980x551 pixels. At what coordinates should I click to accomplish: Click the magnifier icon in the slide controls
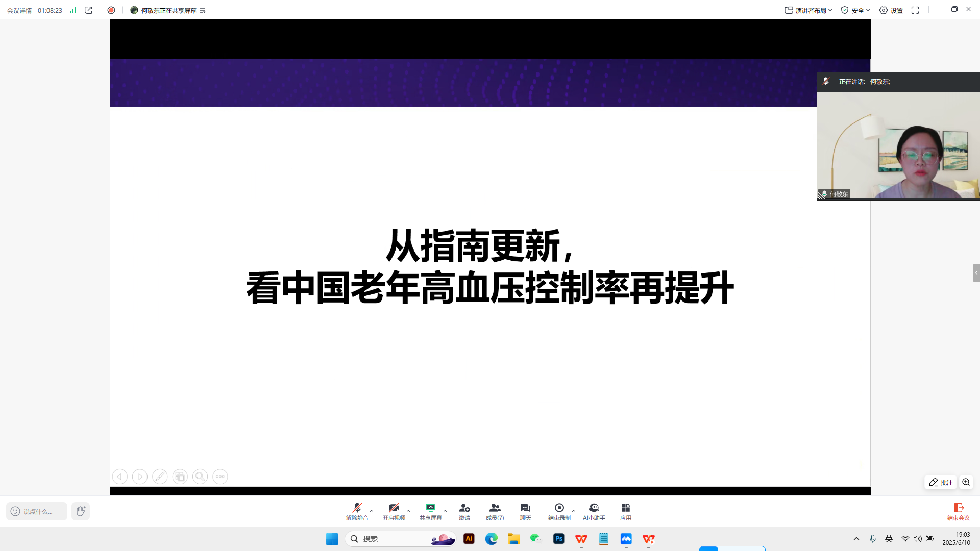point(200,476)
